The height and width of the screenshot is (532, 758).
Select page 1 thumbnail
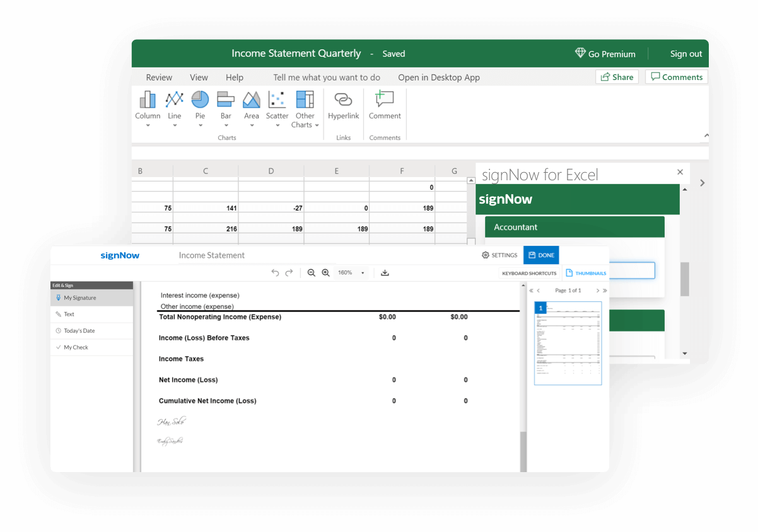[x=568, y=343]
